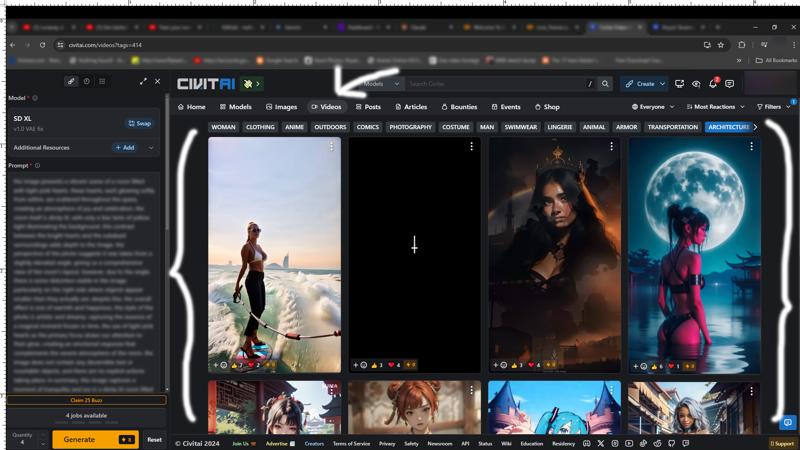Open All Bookmarks folder
800x450 pixels.
(776, 60)
